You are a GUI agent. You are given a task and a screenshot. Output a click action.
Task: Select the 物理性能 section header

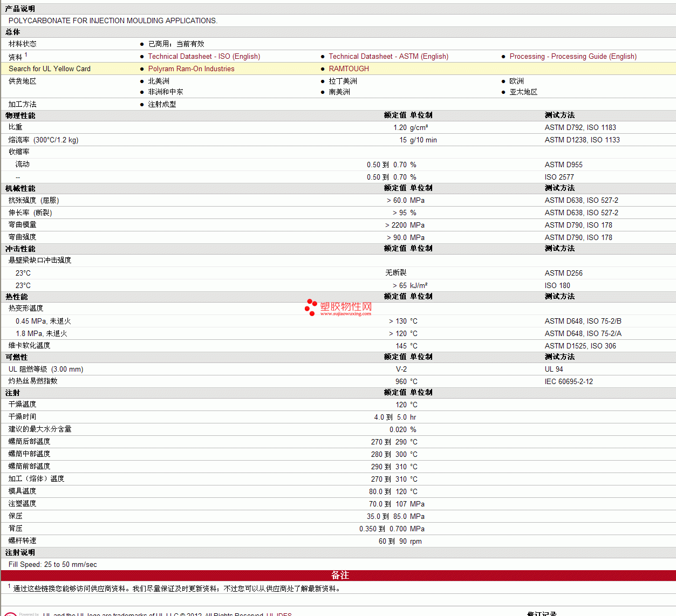coord(20,115)
